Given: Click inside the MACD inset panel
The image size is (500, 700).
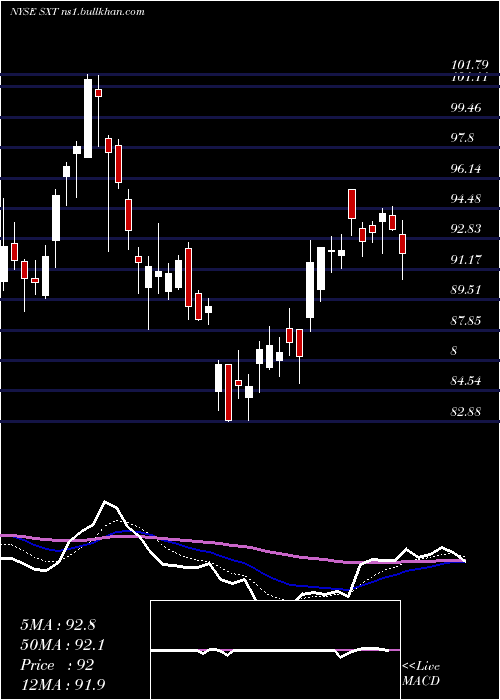Looking at the screenshot, I should pos(275,650).
